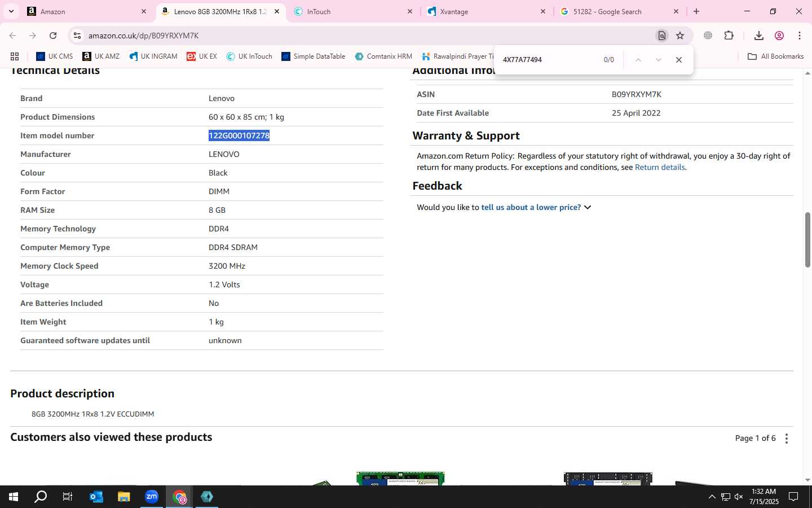Open the network icon in system tray
The height and width of the screenshot is (508, 812).
(x=726, y=497)
